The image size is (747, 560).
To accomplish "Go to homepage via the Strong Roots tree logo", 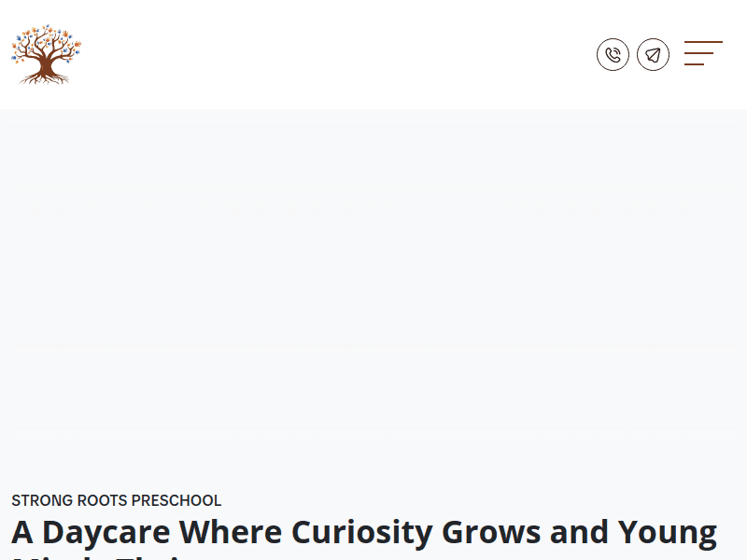I will 47,54.
